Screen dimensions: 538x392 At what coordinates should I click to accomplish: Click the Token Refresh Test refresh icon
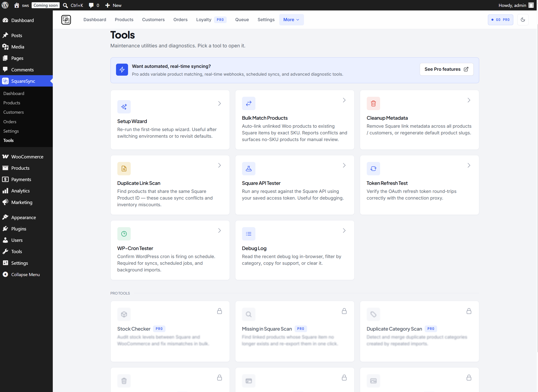click(373, 169)
